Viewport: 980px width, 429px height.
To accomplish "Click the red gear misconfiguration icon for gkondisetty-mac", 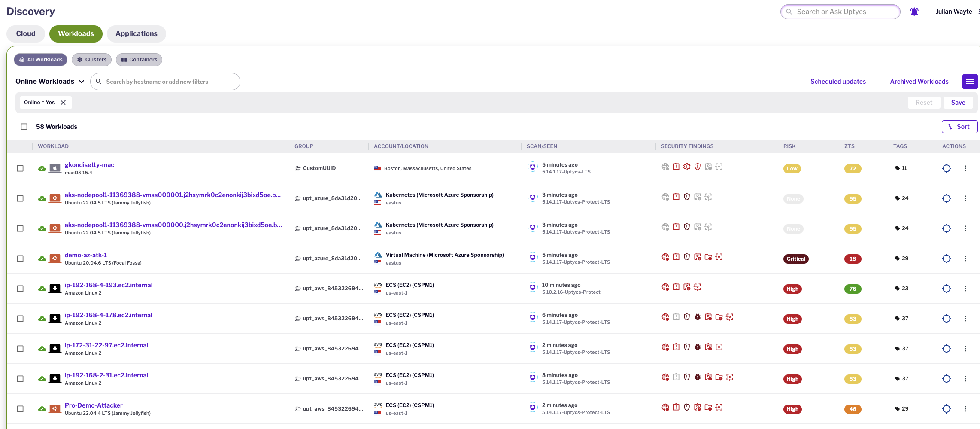I will point(687,167).
